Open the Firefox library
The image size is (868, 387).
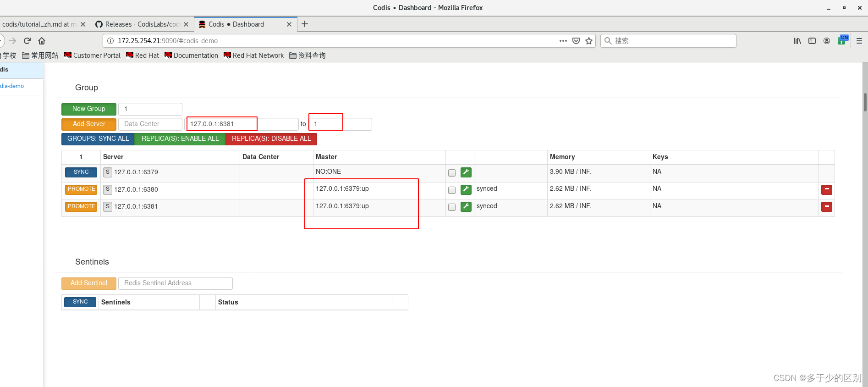[x=797, y=41]
